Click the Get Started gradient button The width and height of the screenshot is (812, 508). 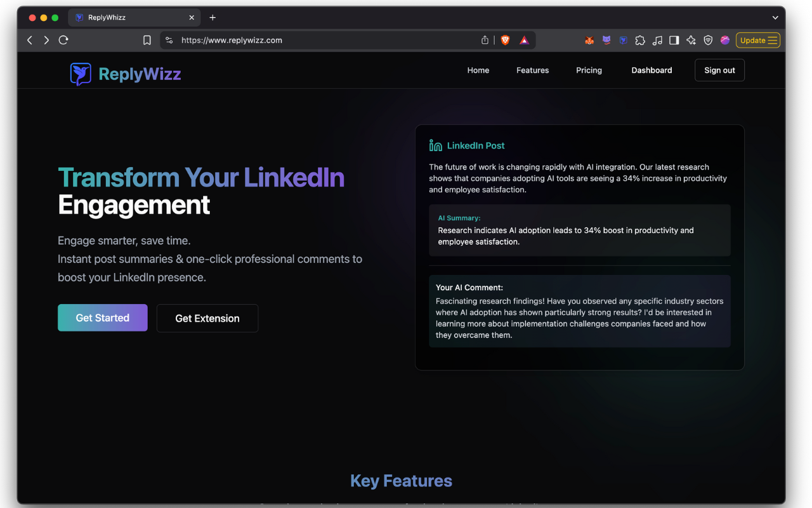[x=103, y=317]
